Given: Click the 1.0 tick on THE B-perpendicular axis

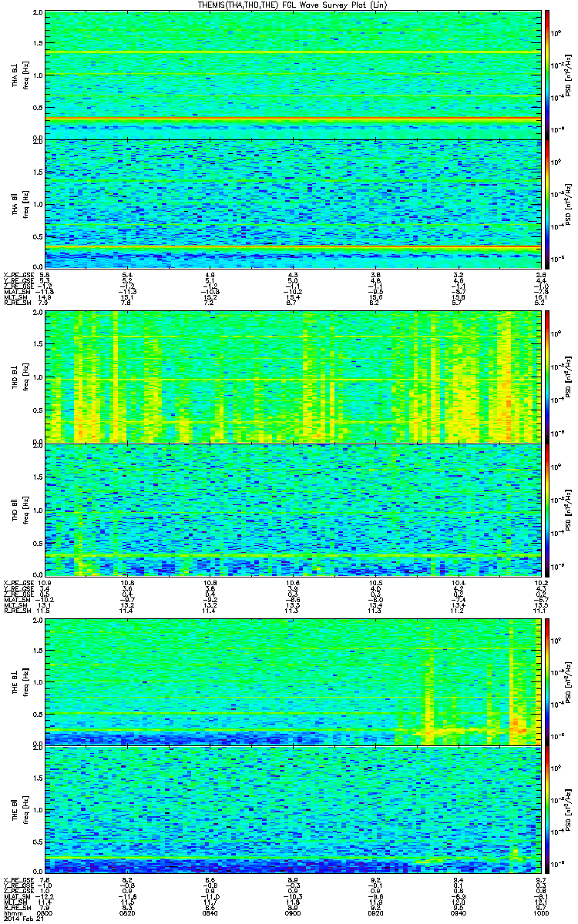Looking at the screenshot, I should [38, 681].
